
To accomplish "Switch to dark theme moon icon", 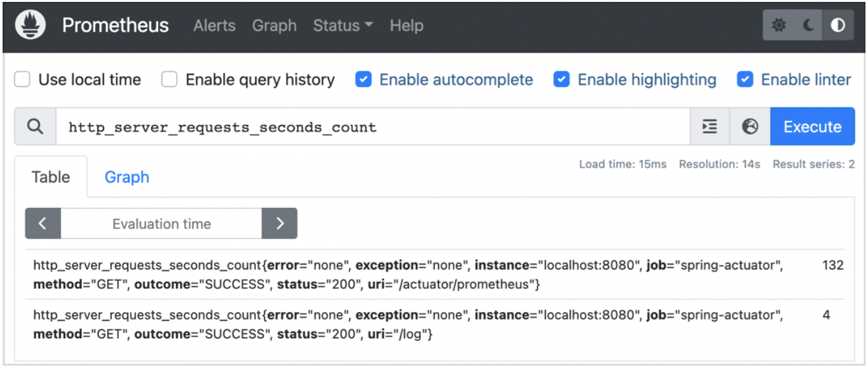I will coord(808,26).
